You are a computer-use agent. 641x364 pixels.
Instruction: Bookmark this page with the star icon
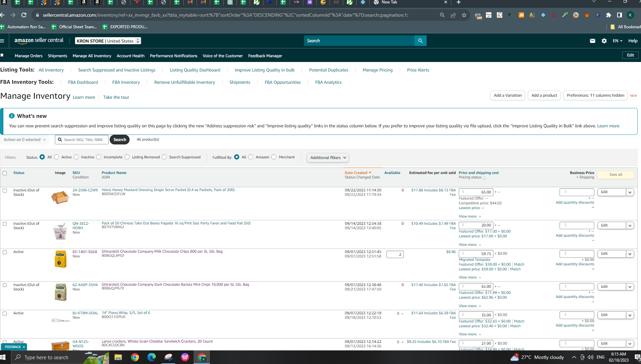tap(464, 15)
